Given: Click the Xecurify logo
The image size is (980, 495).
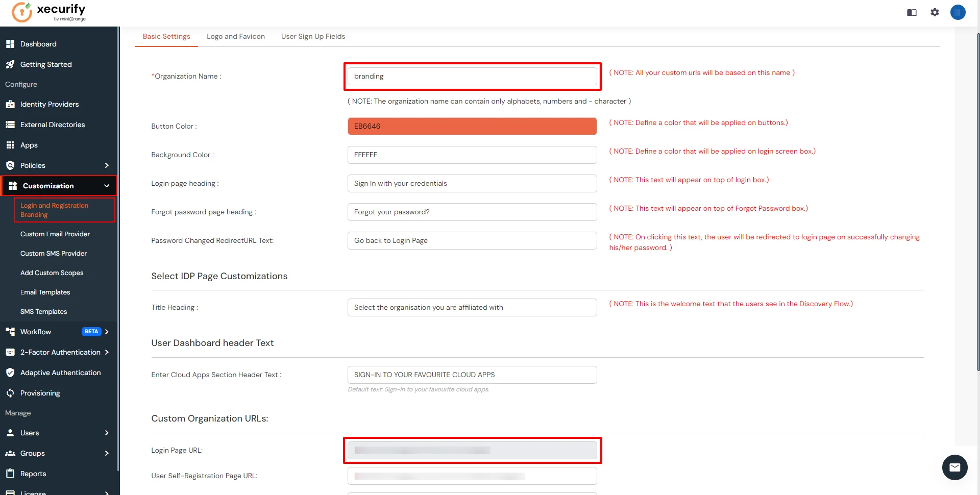Looking at the screenshot, I should [x=49, y=12].
